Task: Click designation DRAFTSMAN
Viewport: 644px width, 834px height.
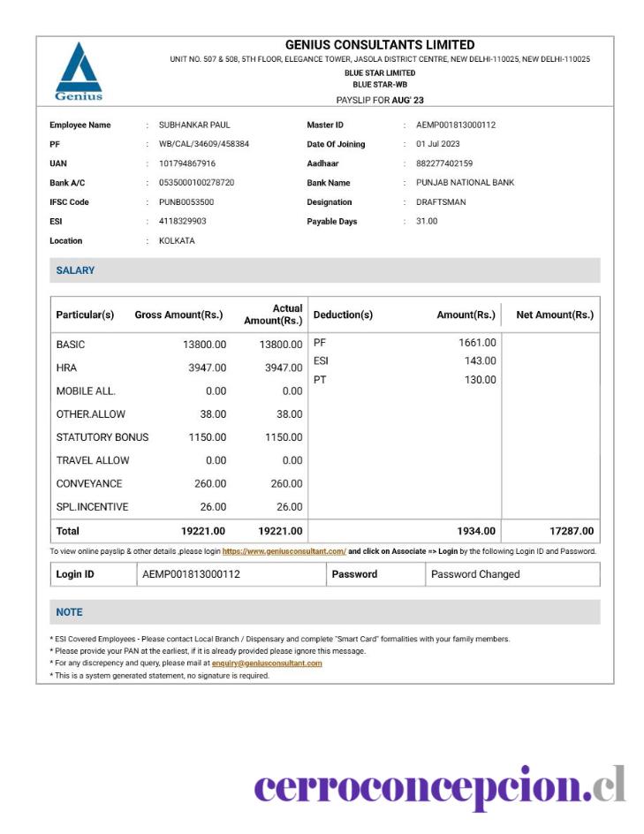Action: tap(441, 202)
